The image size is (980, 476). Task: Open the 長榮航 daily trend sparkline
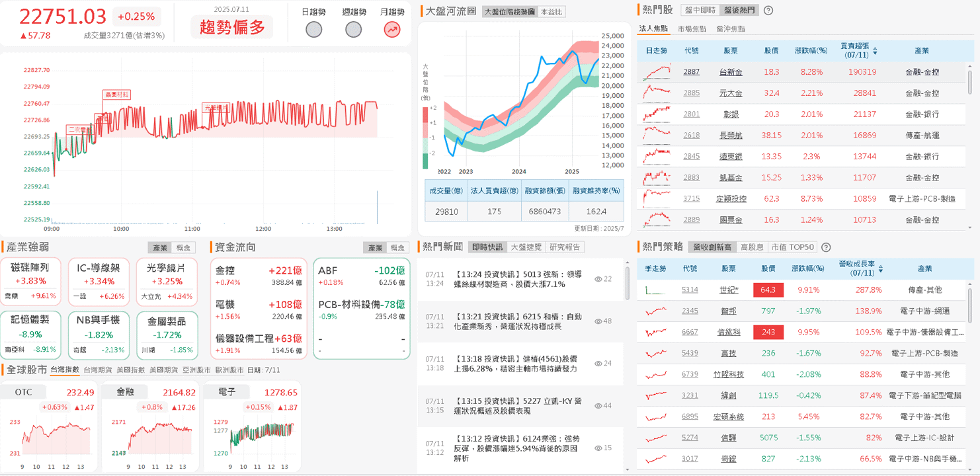point(657,136)
